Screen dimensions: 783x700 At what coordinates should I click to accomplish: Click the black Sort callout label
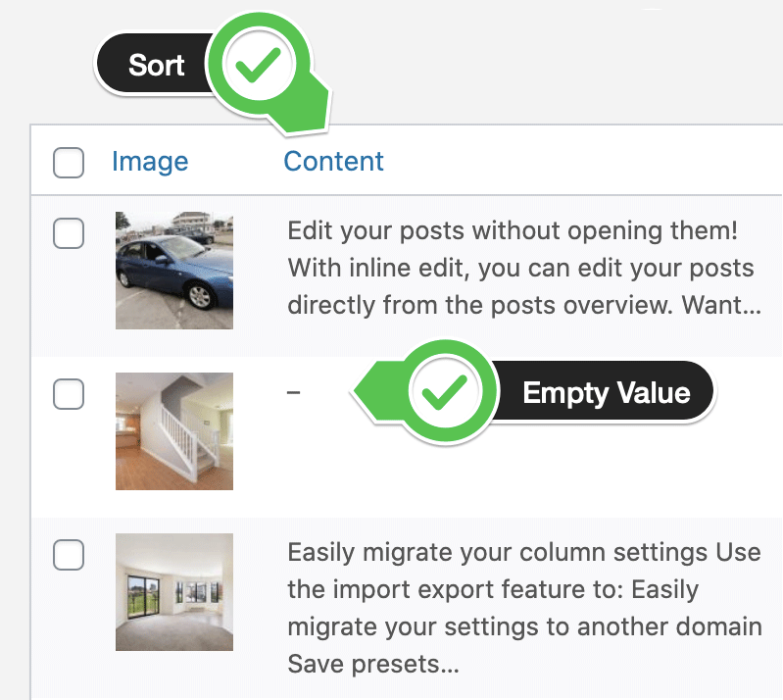click(157, 66)
